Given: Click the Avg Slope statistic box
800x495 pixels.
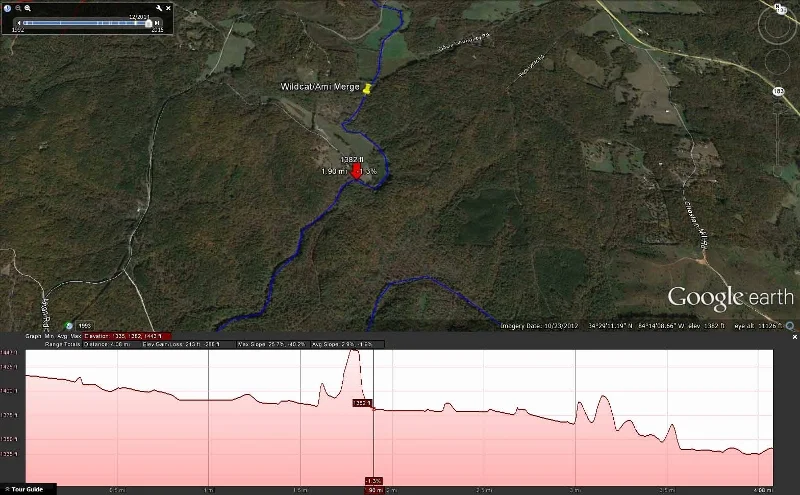Looking at the screenshot, I should pos(347,344).
